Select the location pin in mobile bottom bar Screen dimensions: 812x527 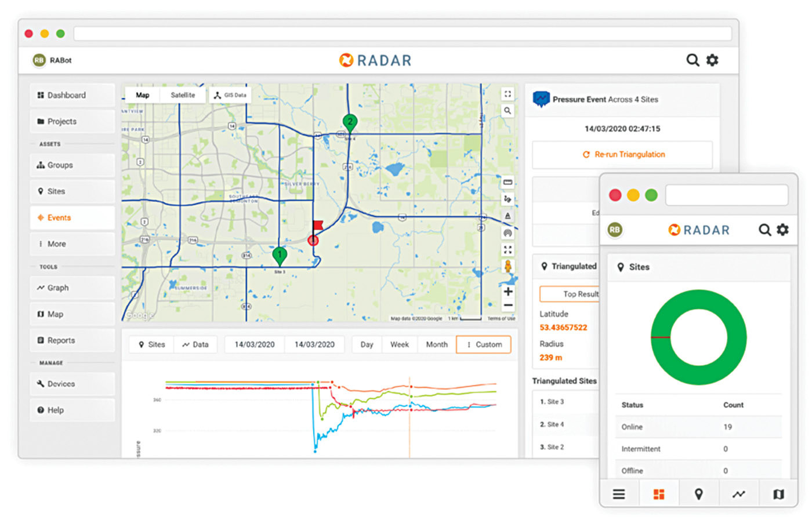click(699, 494)
